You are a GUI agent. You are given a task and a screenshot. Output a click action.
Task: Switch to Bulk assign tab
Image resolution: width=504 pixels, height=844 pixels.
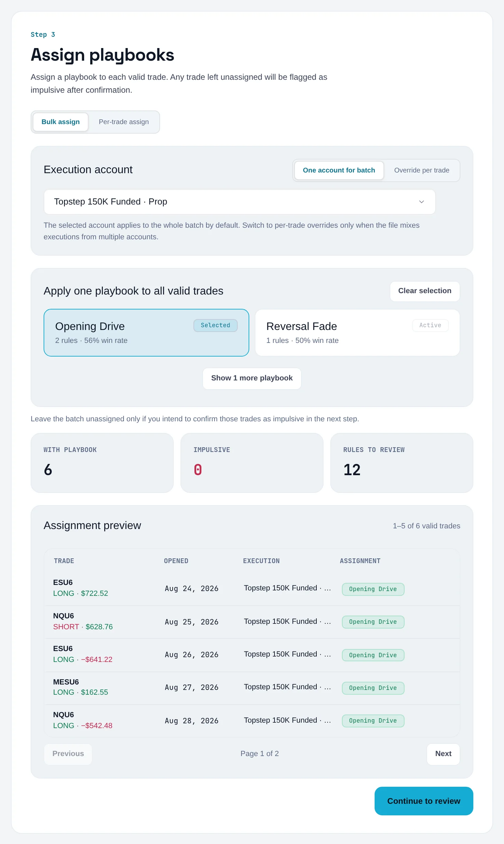coord(61,122)
